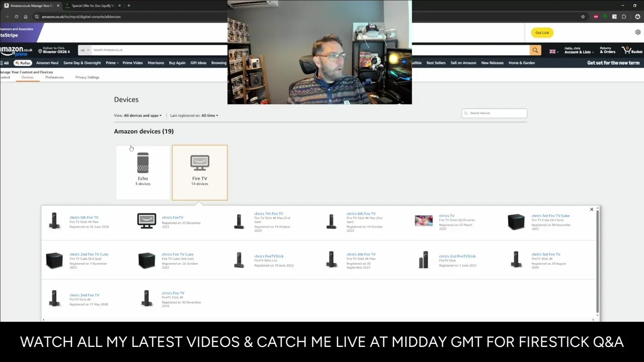The image size is (644, 362).
Task: Switch to the Preferences tab
Action: pyautogui.click(x=54, y=77)
